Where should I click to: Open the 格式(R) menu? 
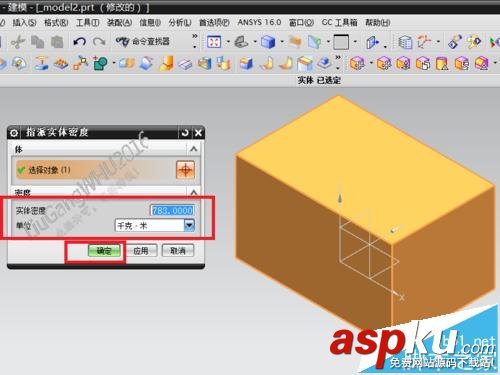click(x=56, y=23)
